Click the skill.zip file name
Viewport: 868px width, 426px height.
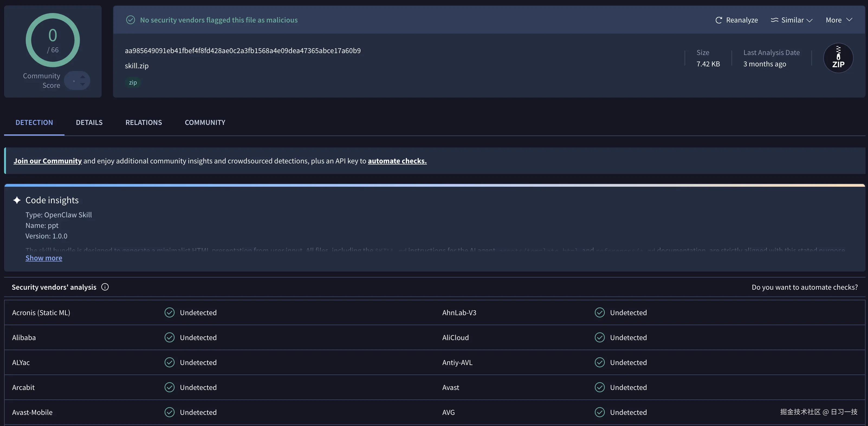(x=137, y=66)
